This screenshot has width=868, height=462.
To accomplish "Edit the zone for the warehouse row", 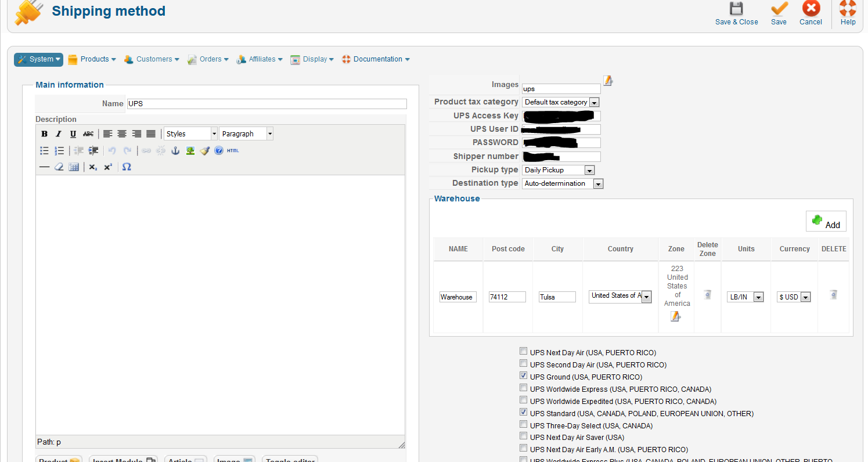I will click(x=675, y=316).
